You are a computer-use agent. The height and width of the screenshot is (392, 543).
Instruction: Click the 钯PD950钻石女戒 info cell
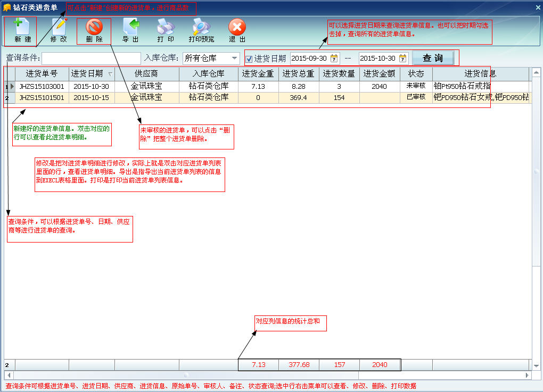click(481, 97)
